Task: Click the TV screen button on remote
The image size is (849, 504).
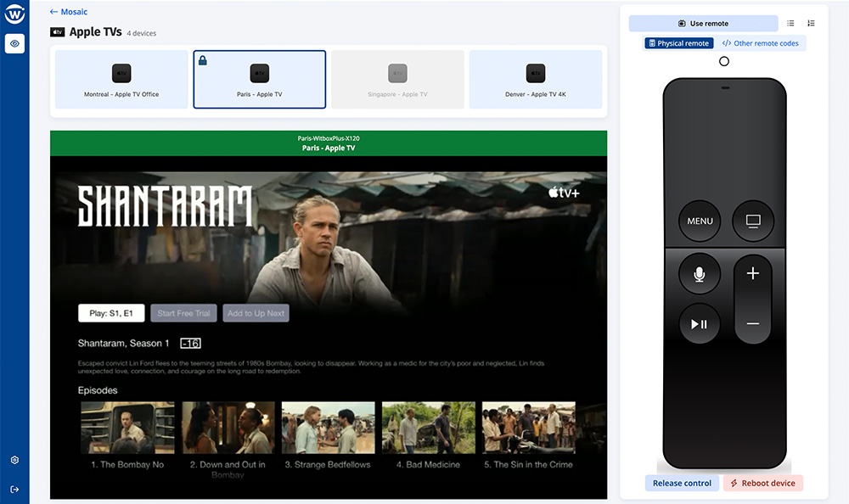Action: [x=752, y=221]
